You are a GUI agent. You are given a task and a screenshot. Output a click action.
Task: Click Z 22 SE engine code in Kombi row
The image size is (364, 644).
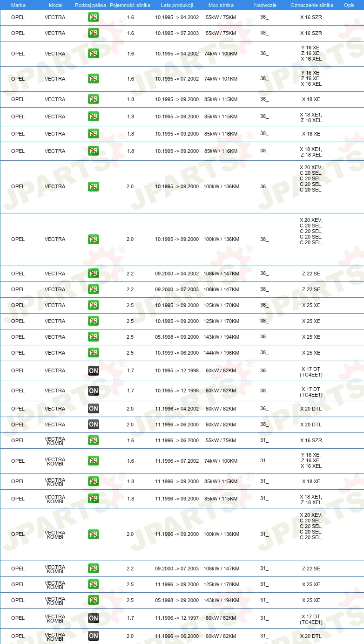311,569
